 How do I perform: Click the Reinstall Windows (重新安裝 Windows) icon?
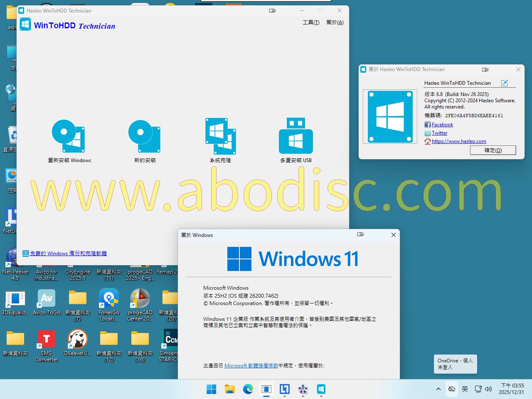(x=69, y=136)
